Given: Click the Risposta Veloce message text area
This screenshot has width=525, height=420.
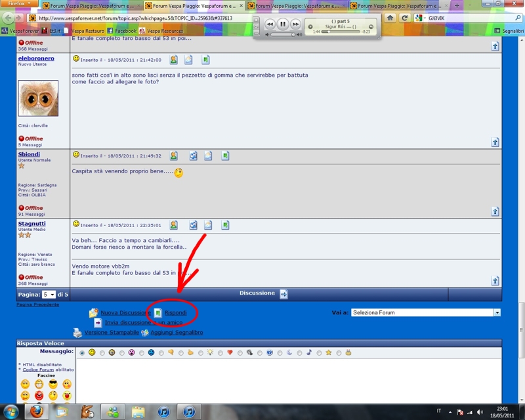Looking at the screenshot, I should click(288, 381).
